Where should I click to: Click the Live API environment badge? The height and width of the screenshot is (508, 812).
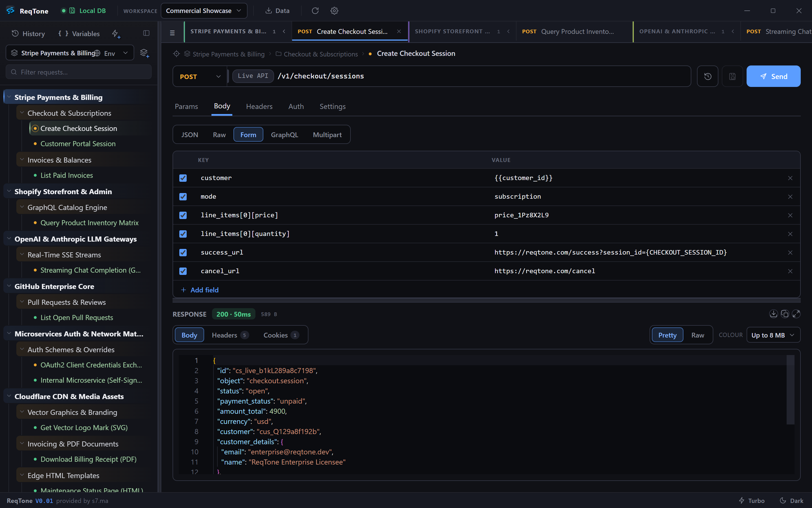tap(253, 76)
